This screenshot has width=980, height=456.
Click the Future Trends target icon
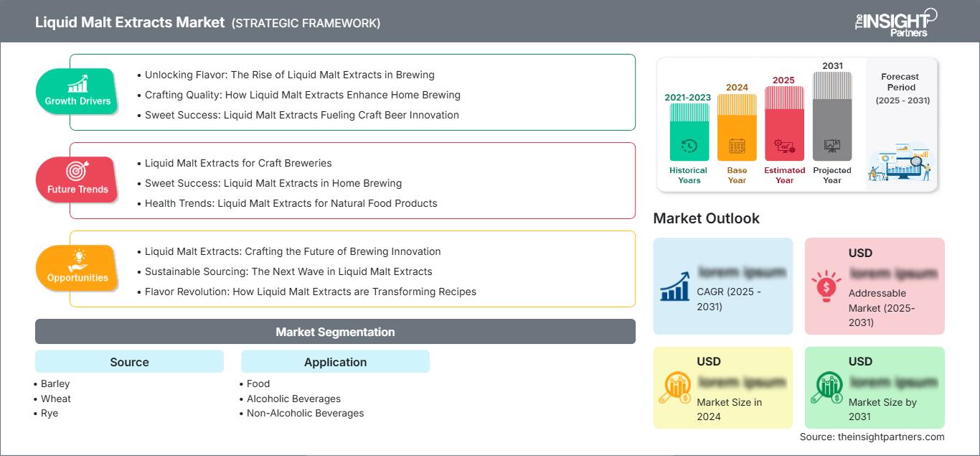pyautogui.click(x=77, y=172)
